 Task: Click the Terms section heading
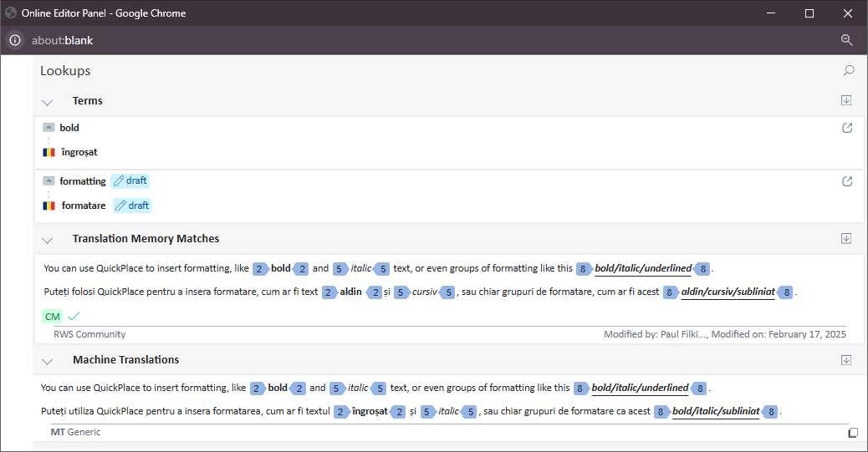tap(88, 101)
